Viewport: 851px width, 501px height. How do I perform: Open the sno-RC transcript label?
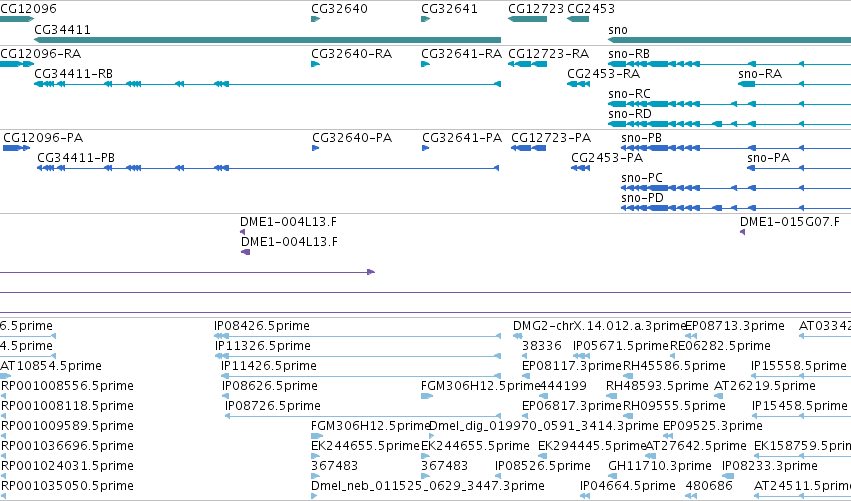[x=629, y=94]
